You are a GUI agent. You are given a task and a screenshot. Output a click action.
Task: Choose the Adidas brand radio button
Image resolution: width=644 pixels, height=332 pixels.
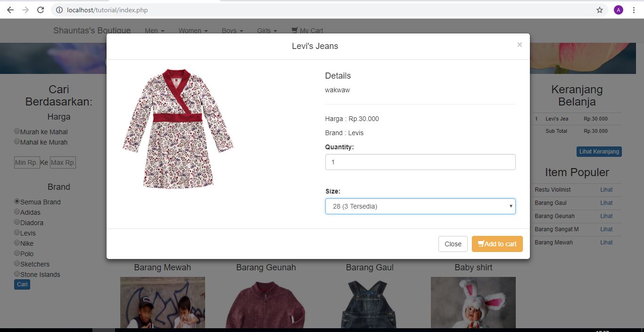tap(17, 212)
